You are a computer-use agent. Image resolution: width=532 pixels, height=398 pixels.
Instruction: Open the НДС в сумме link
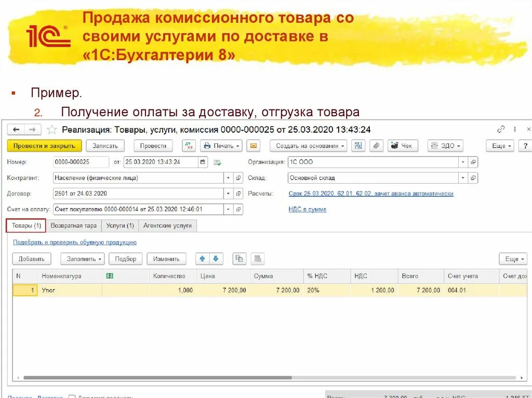coord(308,209)
